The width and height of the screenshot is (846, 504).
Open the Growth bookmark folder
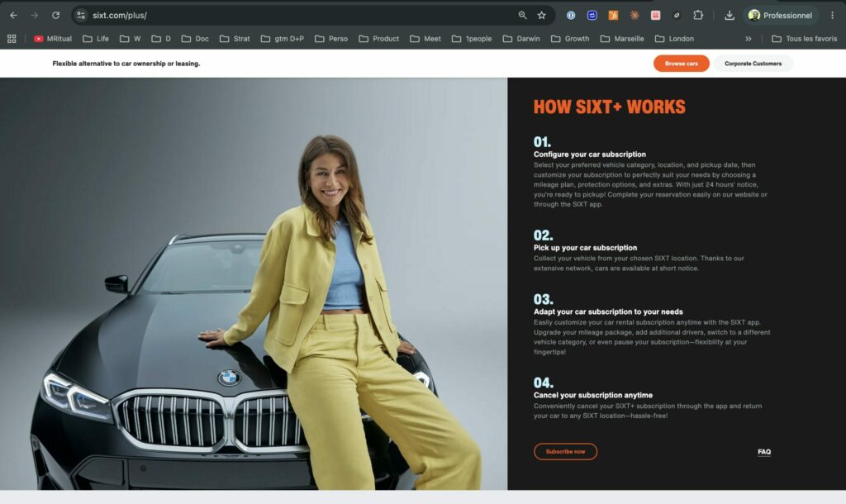coord(570,39)
